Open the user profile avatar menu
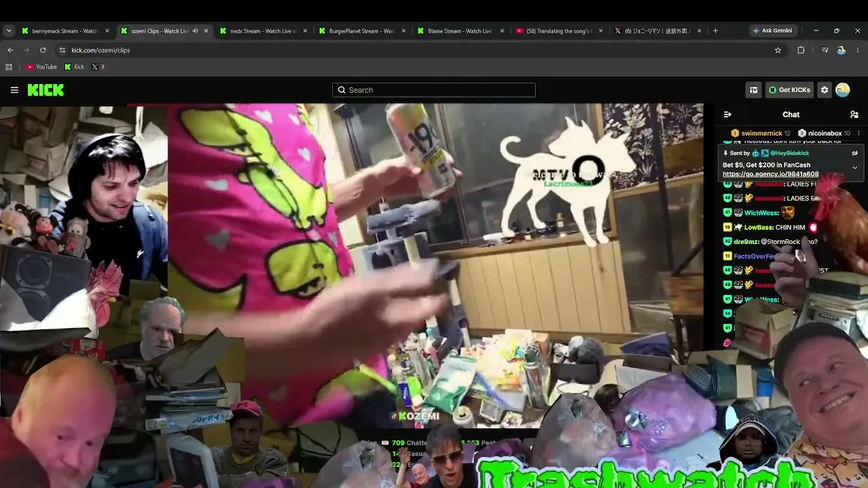The image size is (868, 488). 843,89
